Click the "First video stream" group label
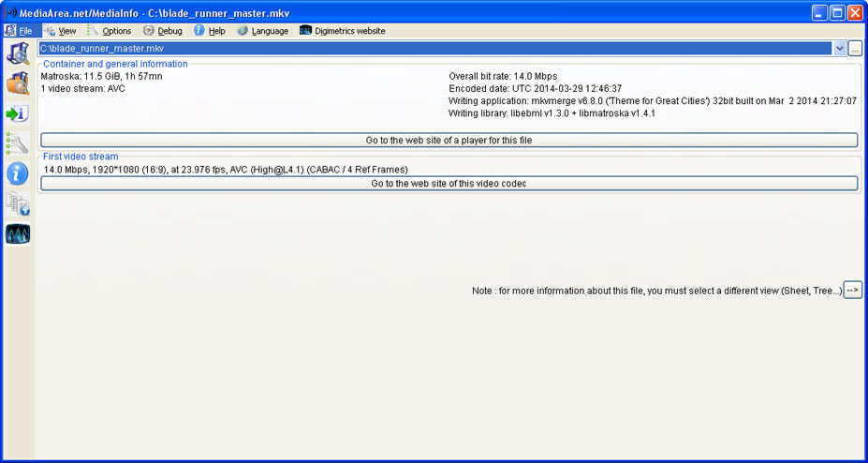Screen dimensions: 868x463 [x=81, y=157]
